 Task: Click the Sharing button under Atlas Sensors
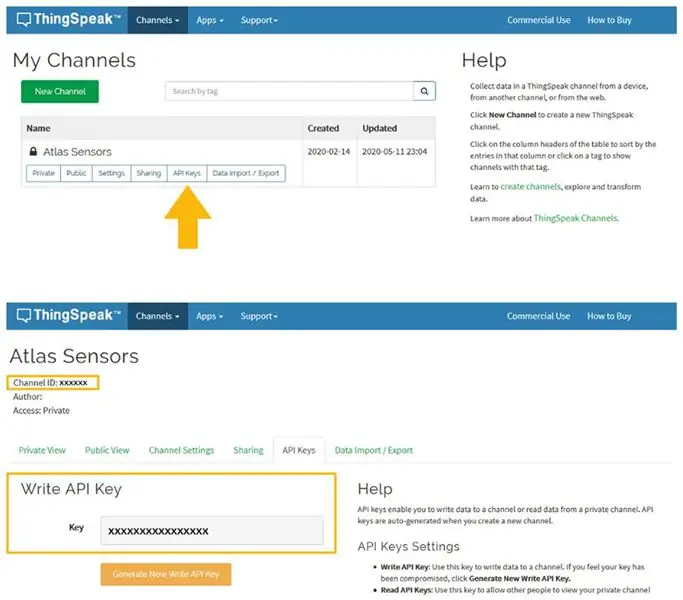point(149,173)
